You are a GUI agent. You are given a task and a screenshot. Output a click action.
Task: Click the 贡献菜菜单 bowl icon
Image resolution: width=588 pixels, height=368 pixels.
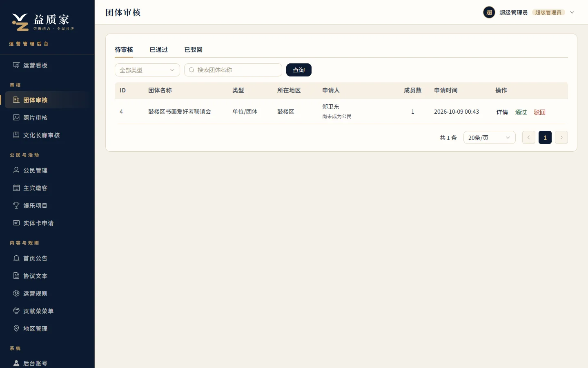tap(16, 311)
